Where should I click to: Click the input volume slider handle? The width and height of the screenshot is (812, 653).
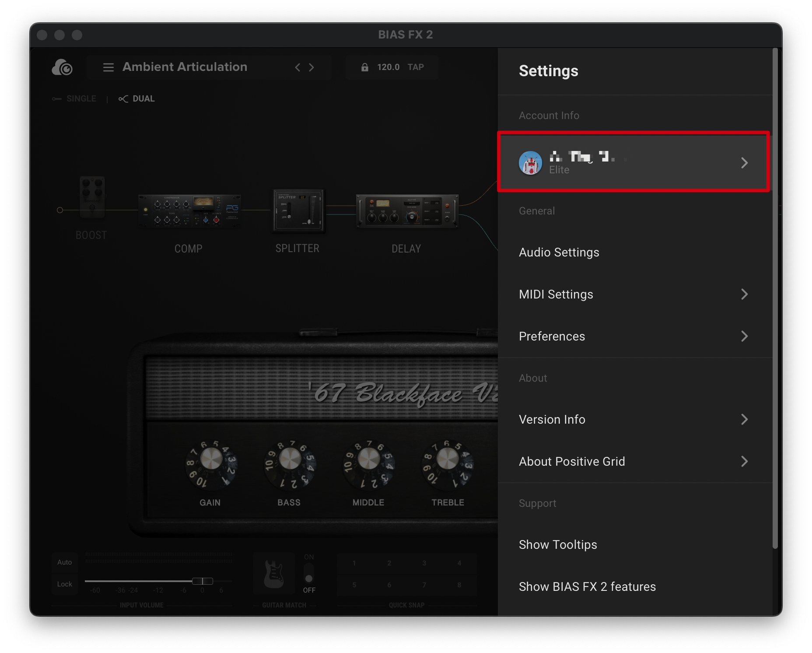click(203, 581)
